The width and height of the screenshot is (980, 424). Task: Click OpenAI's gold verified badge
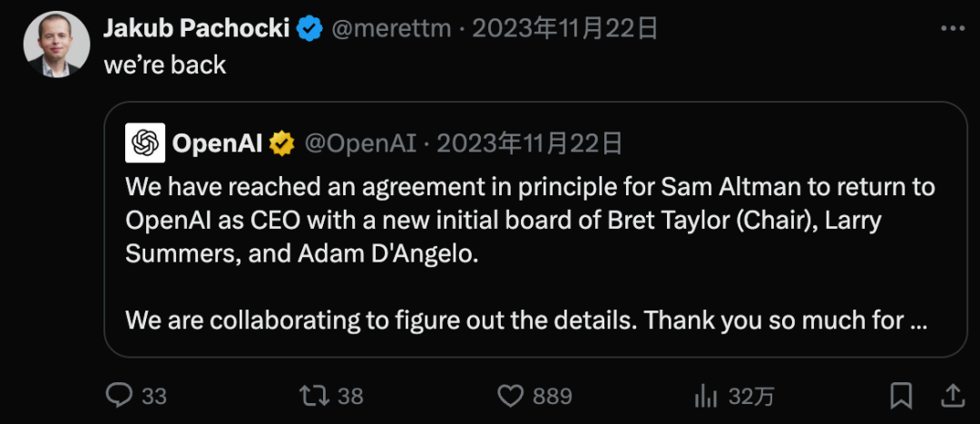coord(283,143)
